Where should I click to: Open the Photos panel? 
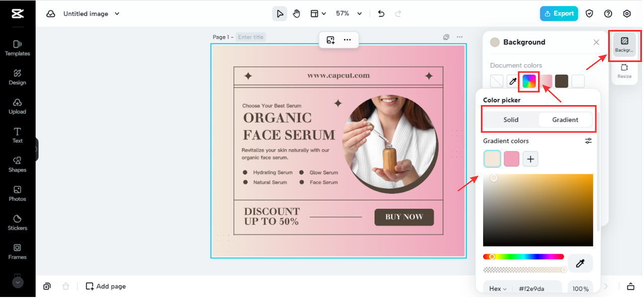pos(18,194)
